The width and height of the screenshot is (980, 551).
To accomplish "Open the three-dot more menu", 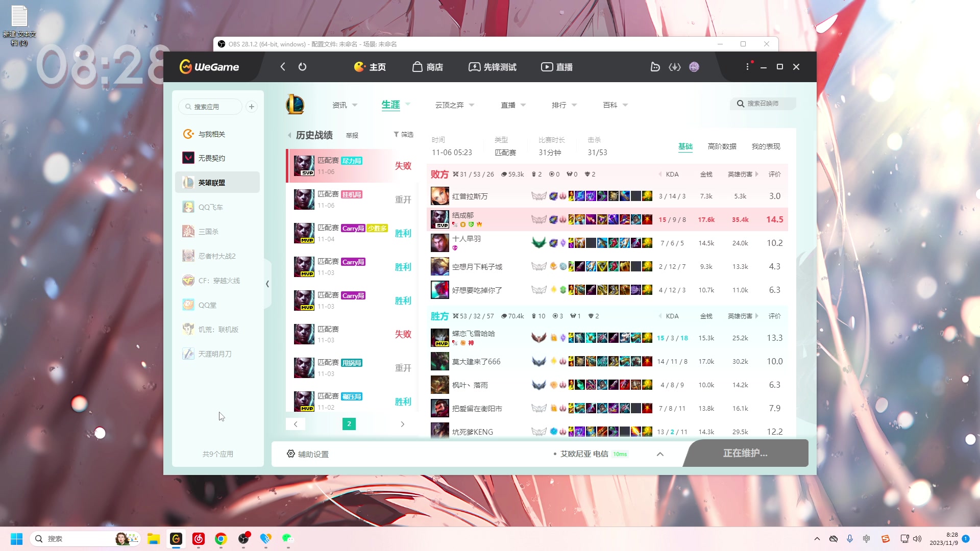I will 747,67.
